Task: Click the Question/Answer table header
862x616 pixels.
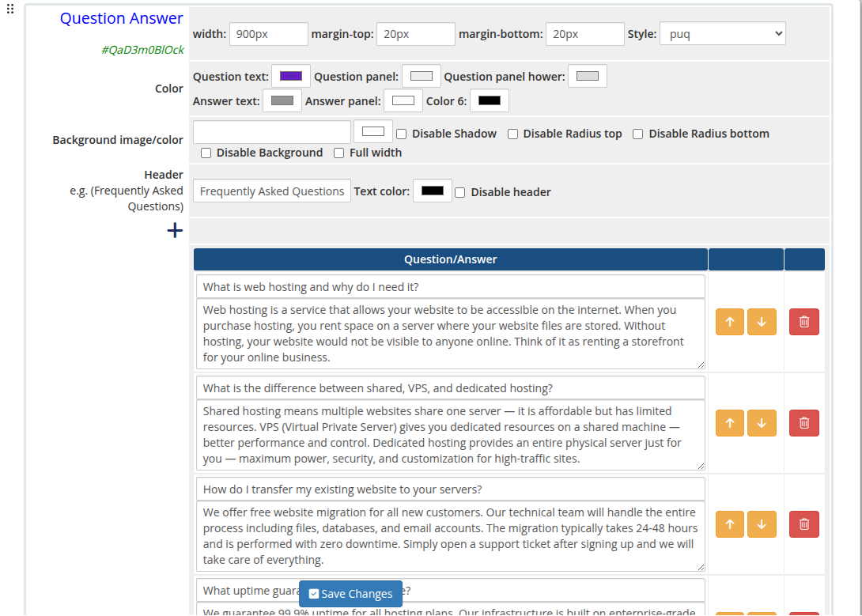Action: click(450, 259)
